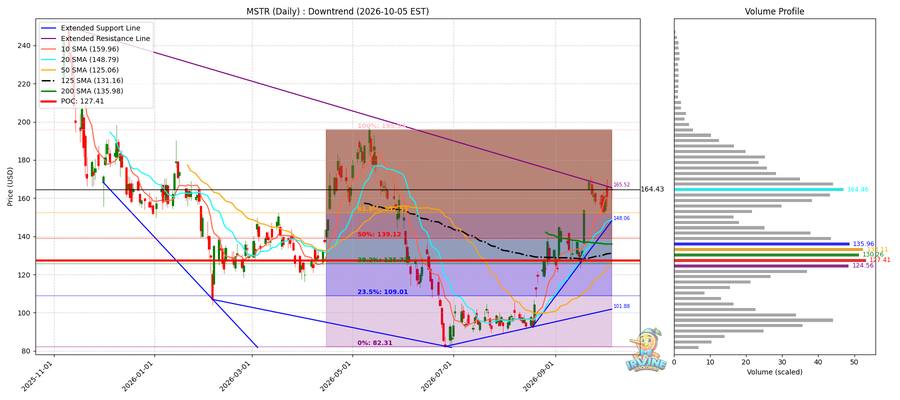The width and height of the screenshot is (900, 400).
Task: Click the '50' volume axis tick
Action: click(855, 363)
